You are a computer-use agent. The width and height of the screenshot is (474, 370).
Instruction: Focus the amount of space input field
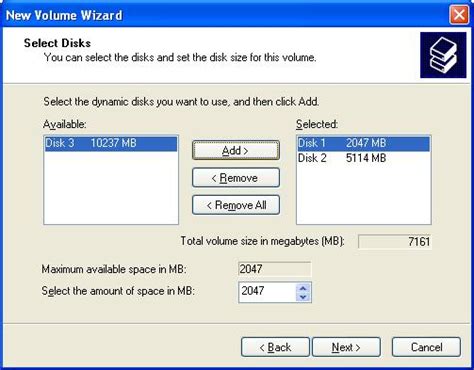pyautogui.click(x=267, y=292)
